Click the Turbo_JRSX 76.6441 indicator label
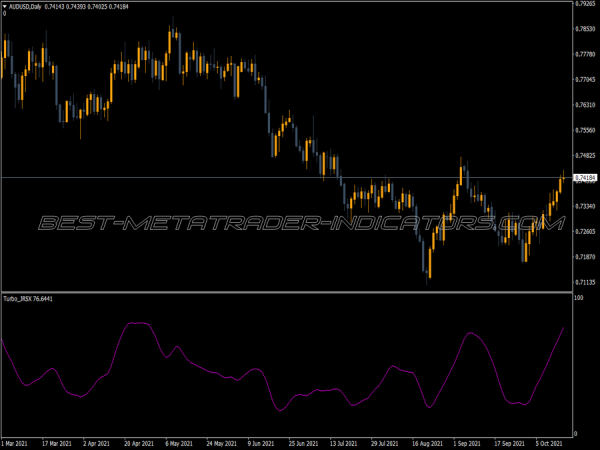This screenshot has height=450, width=600. tap(27, 298)
